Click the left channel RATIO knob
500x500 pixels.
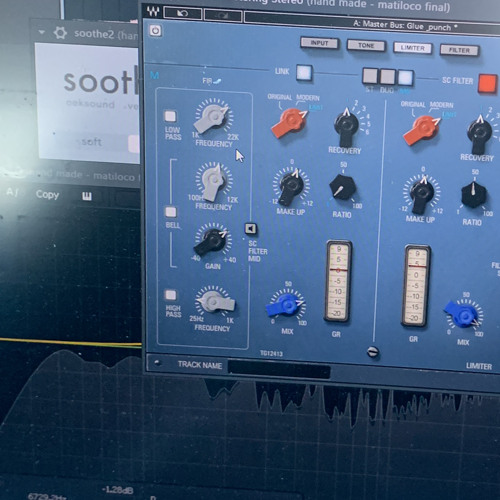coord(343,187)
